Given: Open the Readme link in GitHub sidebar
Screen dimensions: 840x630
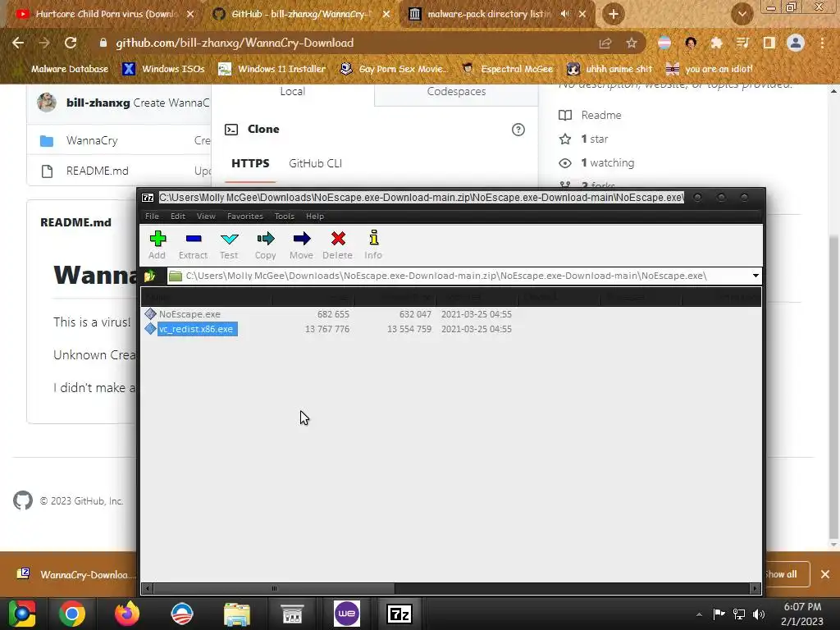Looking at the screenshot, I should [590, 115].
